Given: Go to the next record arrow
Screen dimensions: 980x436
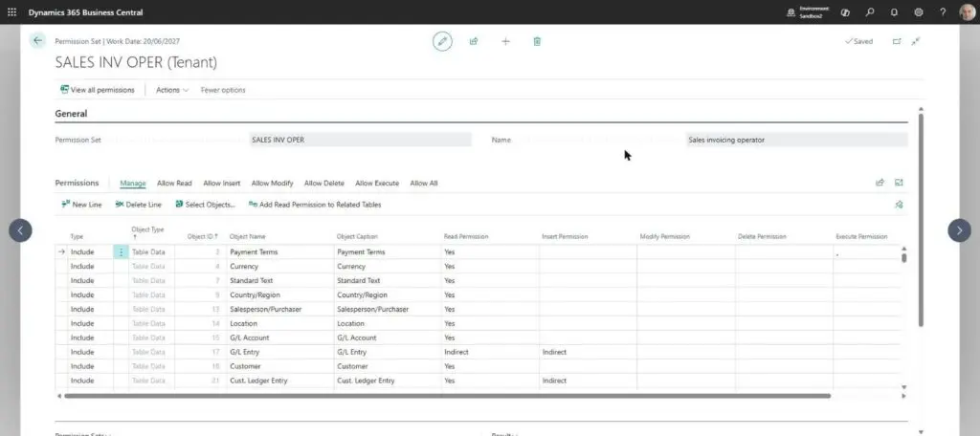Looking at the screenshot, I should (x=959, y=230).
